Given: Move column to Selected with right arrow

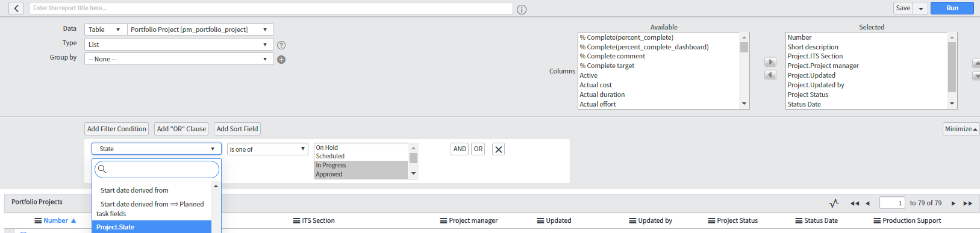Looking at the screenshot, I should [770, 62].
